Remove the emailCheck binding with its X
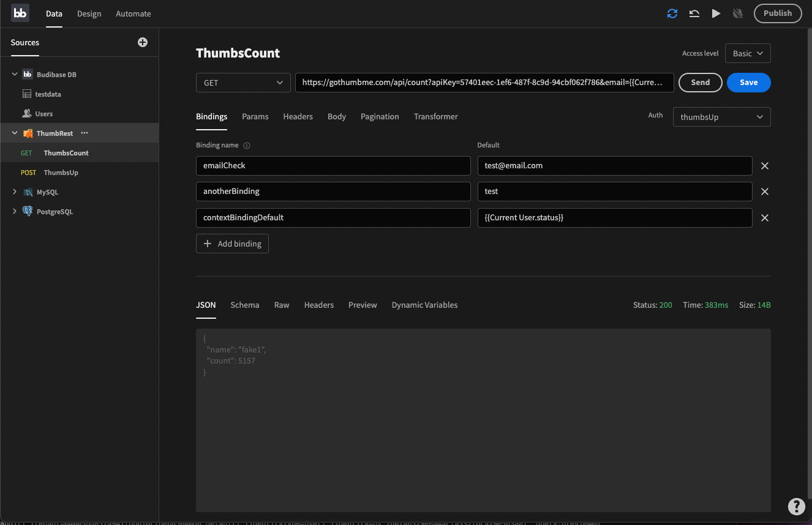The width and height of the screenshot is (812, 525). tap(764, 165)
